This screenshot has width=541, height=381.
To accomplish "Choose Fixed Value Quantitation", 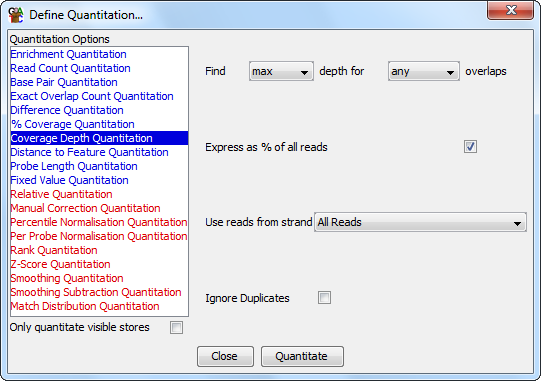I will click(99, 180).
